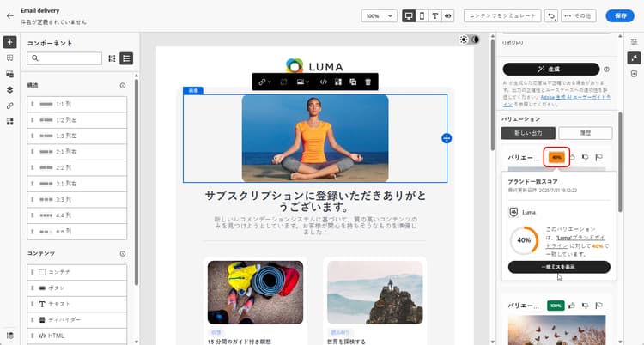Click the yoga woman image
The height and width of the screenshot is (345, 644).
click(315, 138)
